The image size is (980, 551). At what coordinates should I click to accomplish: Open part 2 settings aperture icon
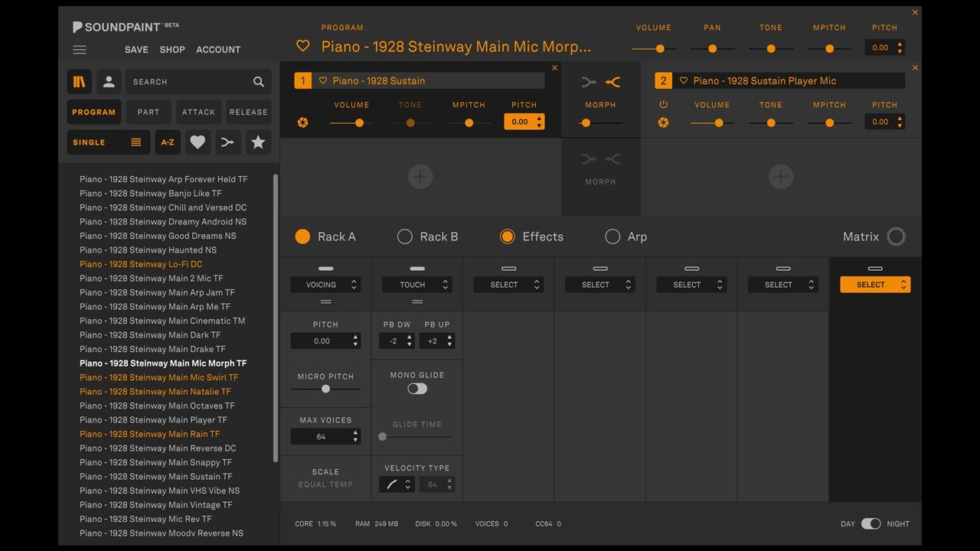click(x=663, y=122)
